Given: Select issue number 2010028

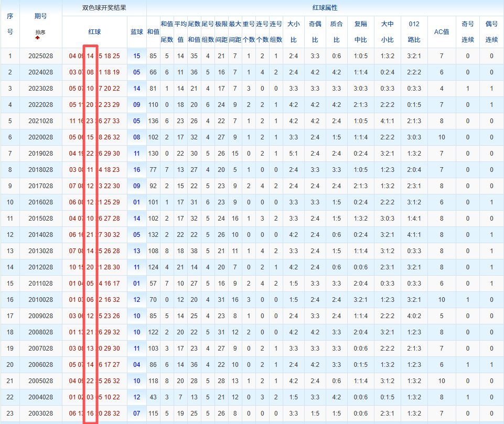Looking at the screenshot, I should click(x=40, y=300).
